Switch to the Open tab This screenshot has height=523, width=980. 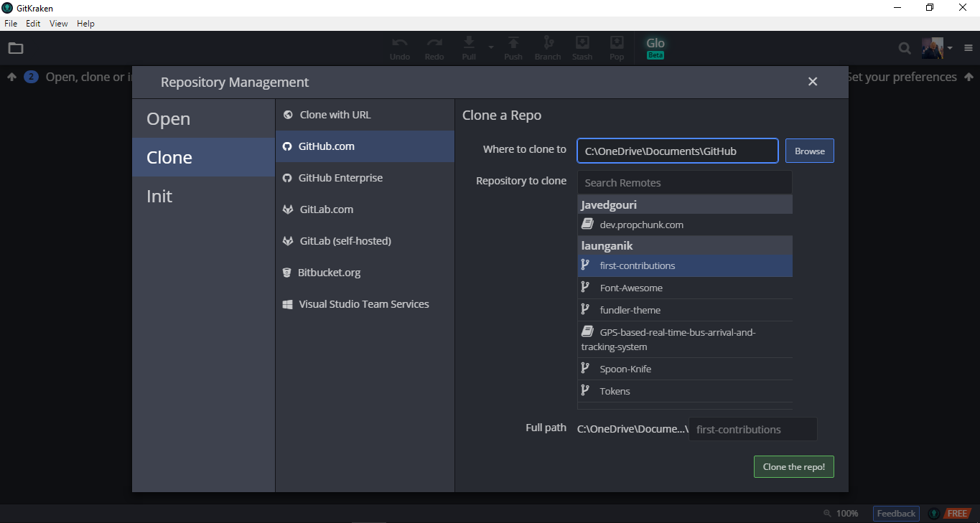tap(204, 118)
